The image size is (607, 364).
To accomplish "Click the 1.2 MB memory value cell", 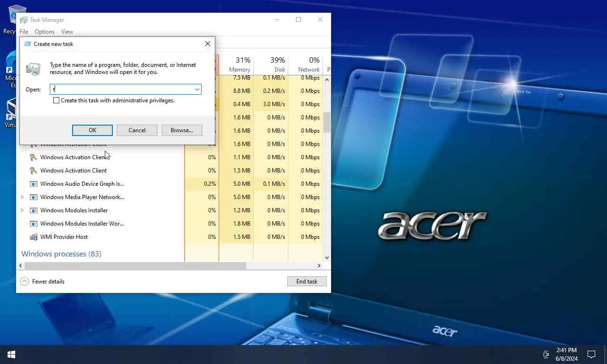I will point(236,210).
